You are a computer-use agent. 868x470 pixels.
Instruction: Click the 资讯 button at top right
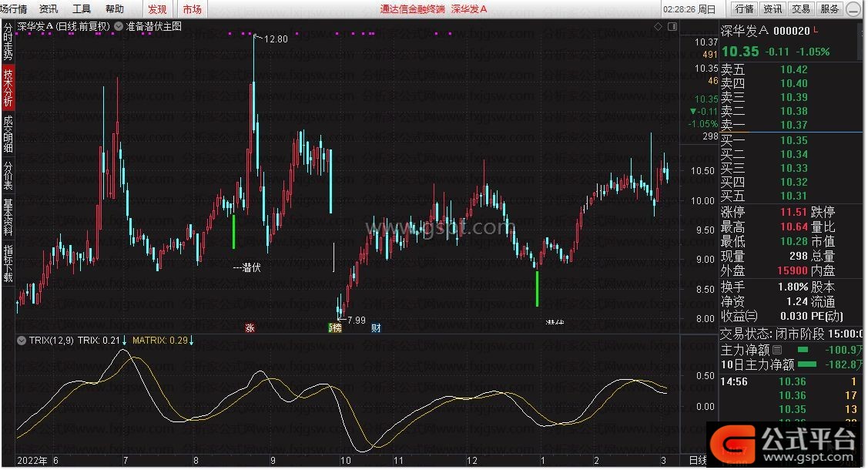[x=772, y=8]
